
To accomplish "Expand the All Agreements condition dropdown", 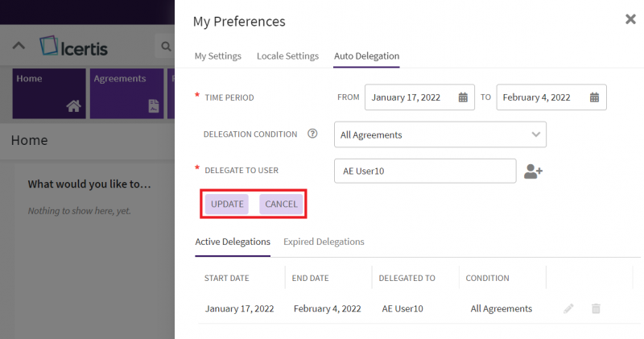I will coord(535,134).
